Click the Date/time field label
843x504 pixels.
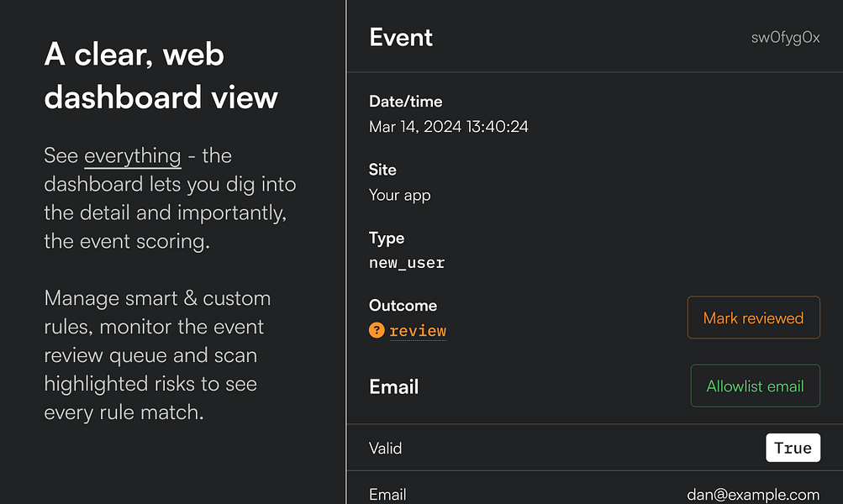pyautogui.click(x=405, y=102)
